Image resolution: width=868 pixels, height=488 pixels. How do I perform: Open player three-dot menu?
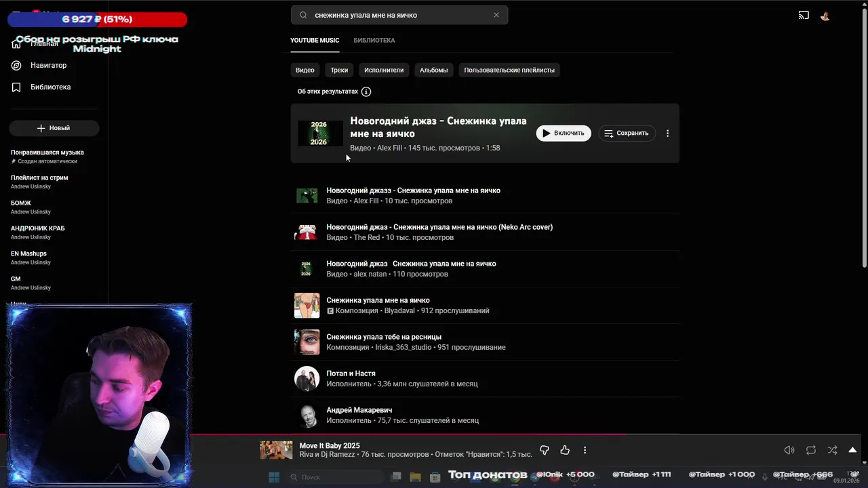(585, 450)
